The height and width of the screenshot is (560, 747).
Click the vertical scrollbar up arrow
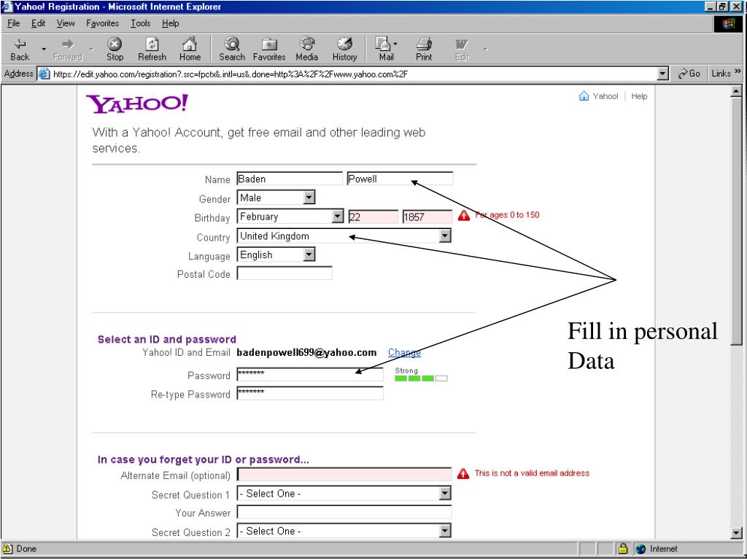point(736,91)
